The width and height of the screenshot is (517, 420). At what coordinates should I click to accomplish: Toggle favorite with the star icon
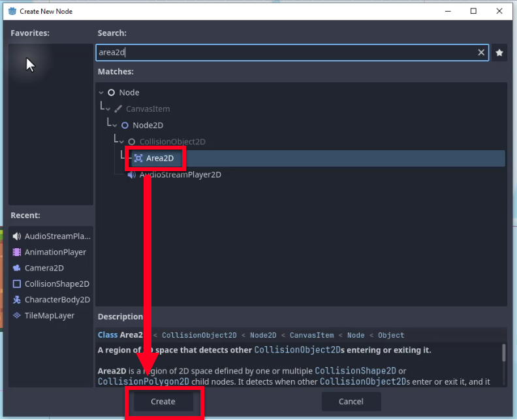pos(499,52)
